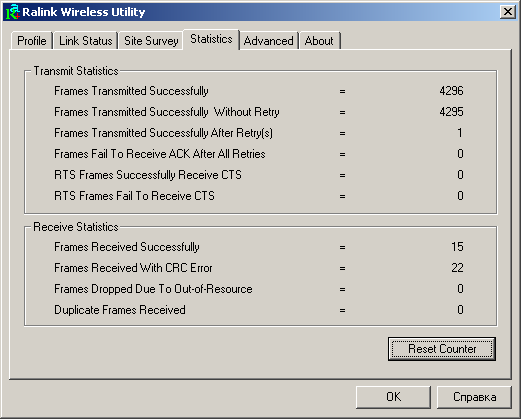521x419 pixels.
Task: Select the Frames Transmitted Successfully Without Retry label
Action: pyautogui.click(x=167, y=112)
